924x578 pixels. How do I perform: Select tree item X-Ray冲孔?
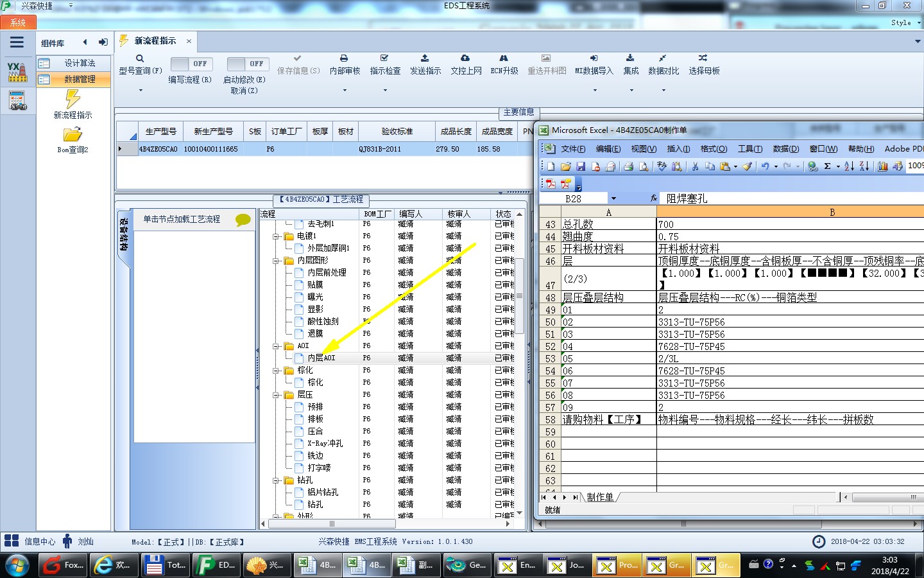(325, 443)
